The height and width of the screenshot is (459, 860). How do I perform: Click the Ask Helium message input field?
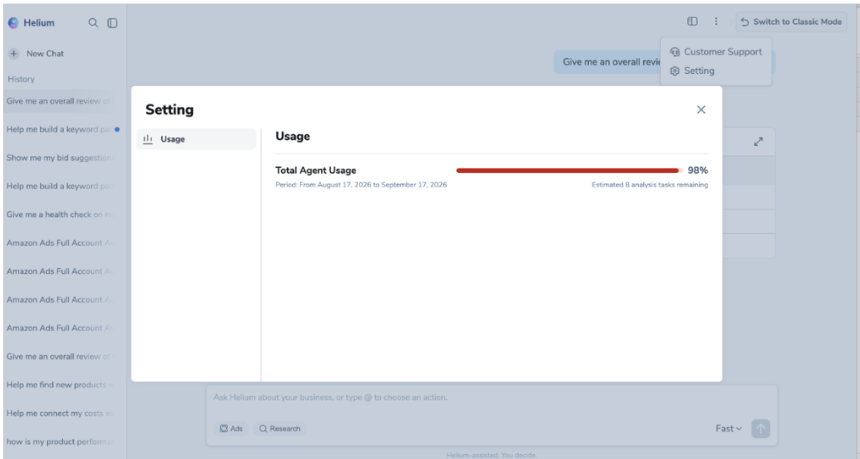coord(491,397)
